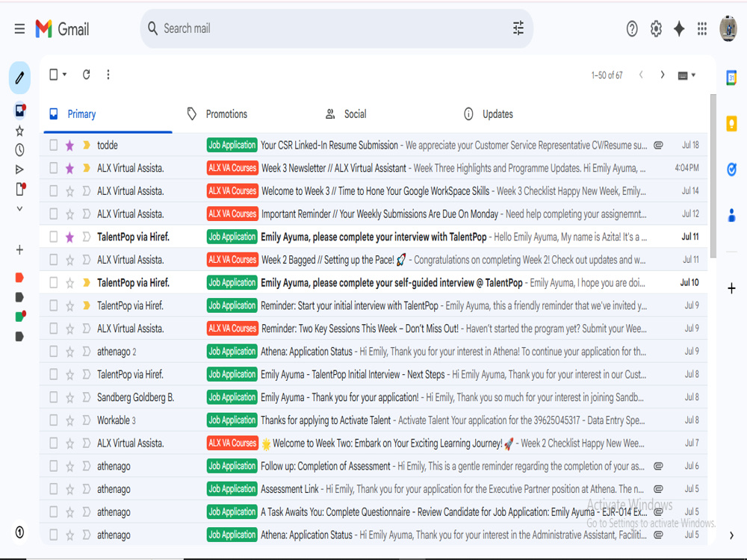This screenshot has width=747, height=560.
Task: Select the Important Reminder email checkbox
Action: pos(54,214)
